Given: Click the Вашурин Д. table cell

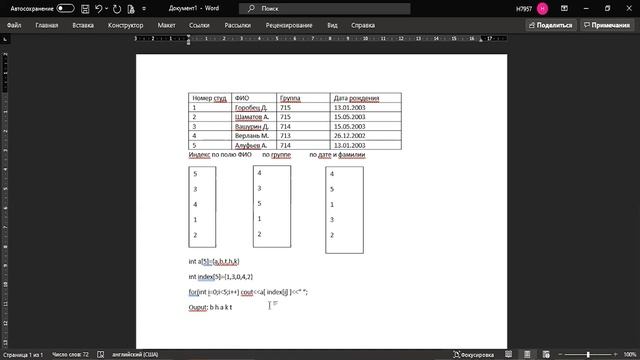Looking at the screenshot, I should tap(254, 127).
